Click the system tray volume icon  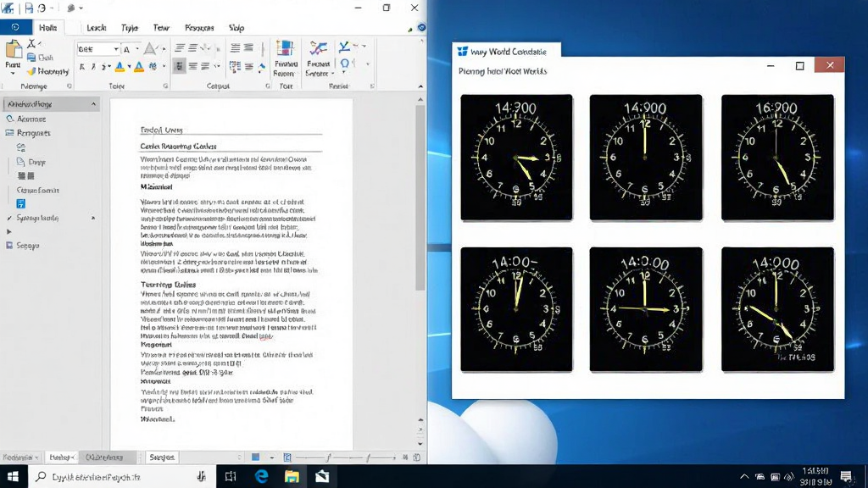pyautogui.click(x=789, y=476)
